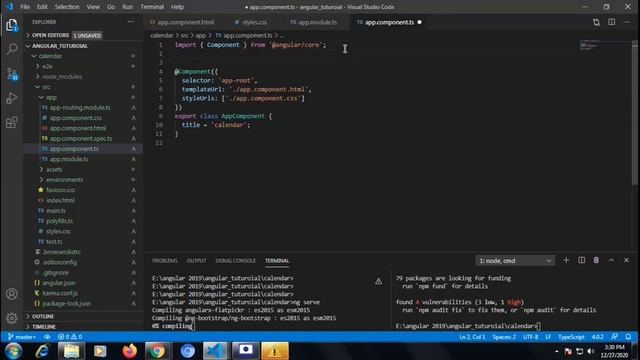Open the File menu
The image size is (640, 360).
point(25,7)
